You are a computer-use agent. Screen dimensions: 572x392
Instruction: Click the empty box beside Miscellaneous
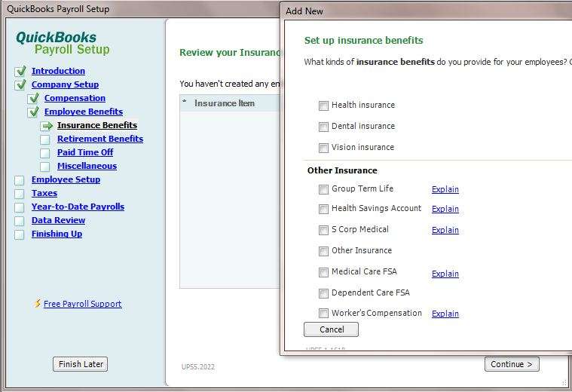(x=45, y=167)
